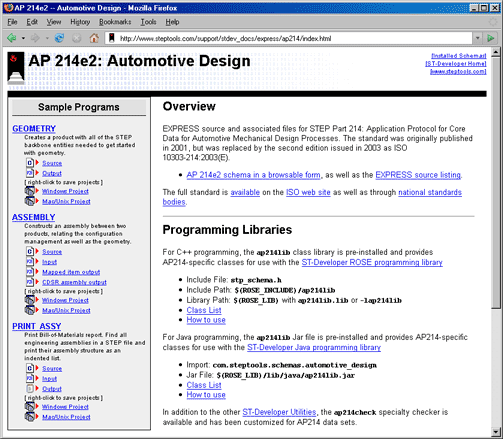Click the www.steptools.com header link
This screenshot has height=439, width=503.
[458, 71]
